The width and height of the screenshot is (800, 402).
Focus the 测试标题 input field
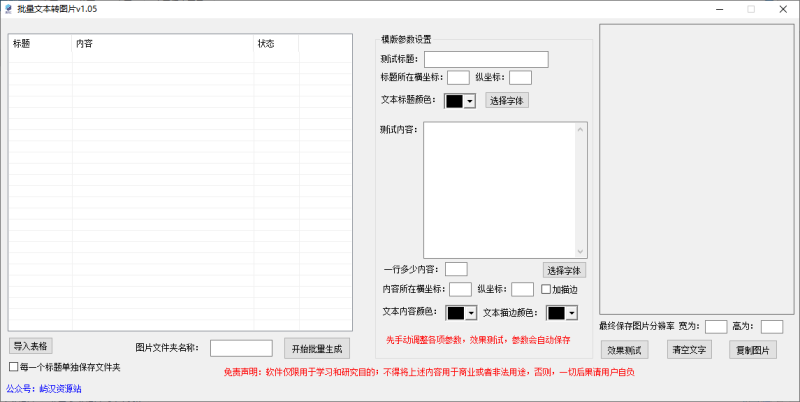point(486,59)
